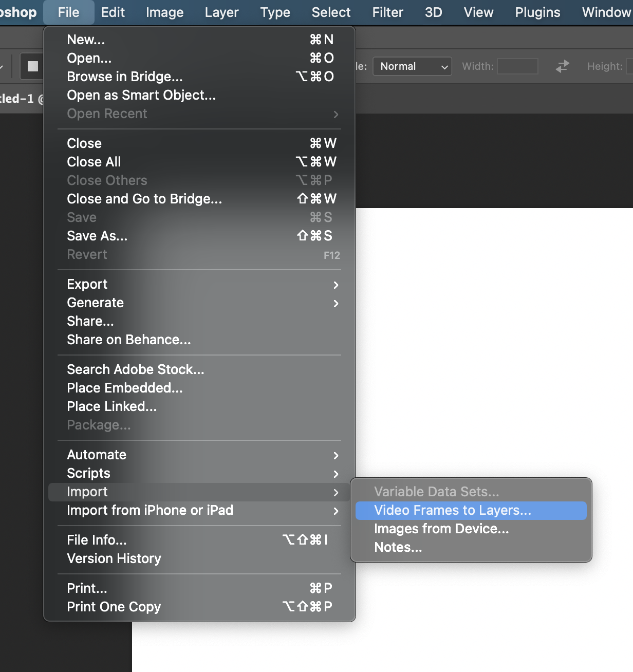The image size is (633, 672).
Task: Open the Select menu
Action: pos(331,12)
